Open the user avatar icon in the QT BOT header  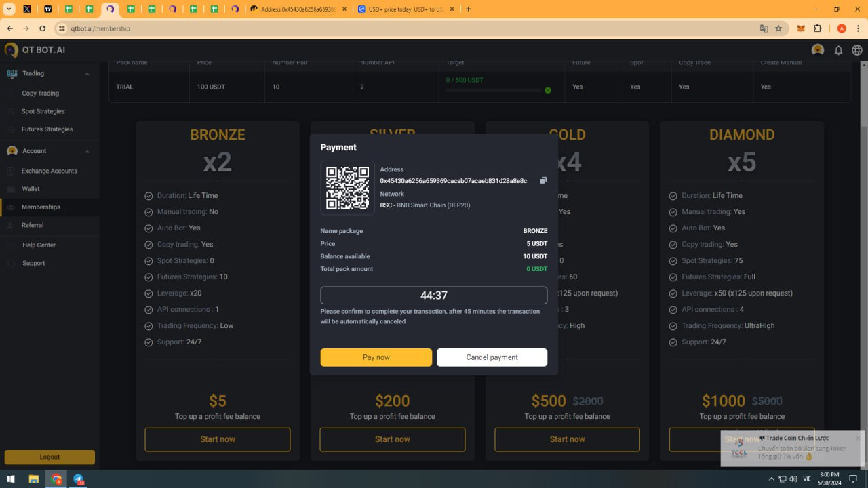pos(818,50)
